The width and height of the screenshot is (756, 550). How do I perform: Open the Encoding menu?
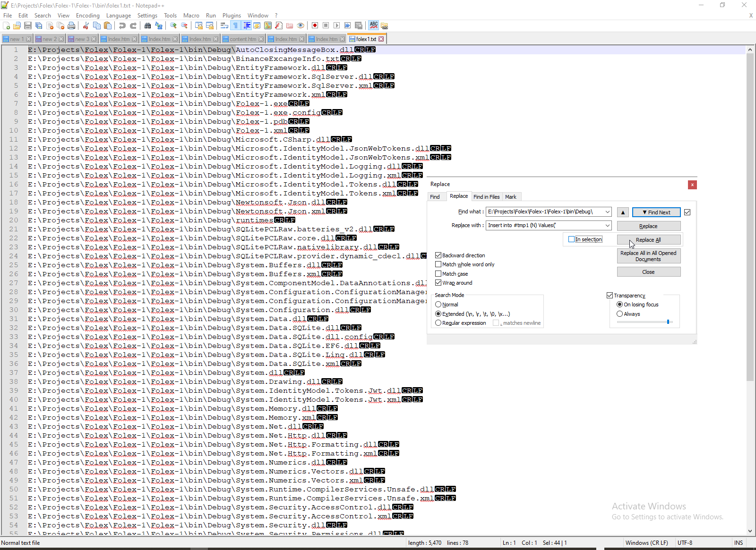tap(88, 16)
